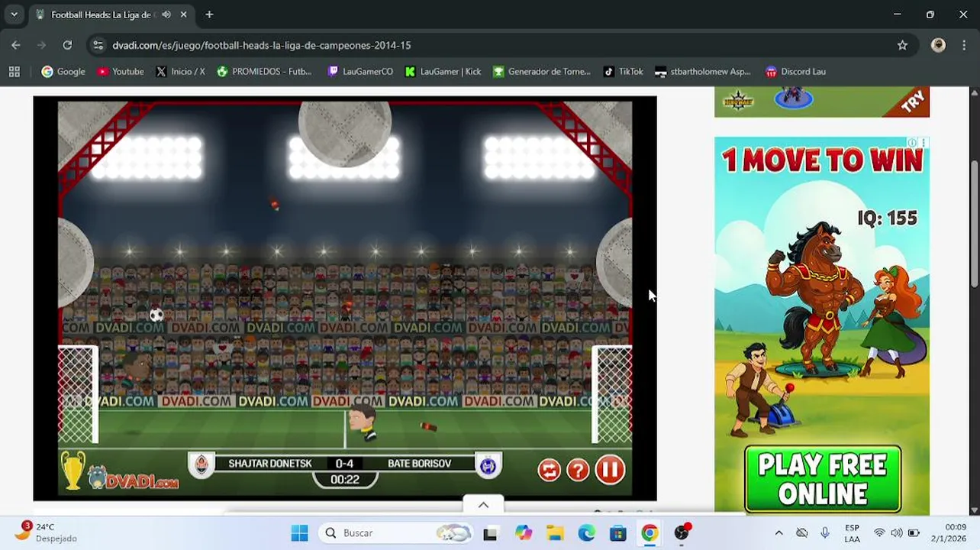The image size is (980, 550).
Task: View site information icon in the address bar
Action: [x=98, y=45]
